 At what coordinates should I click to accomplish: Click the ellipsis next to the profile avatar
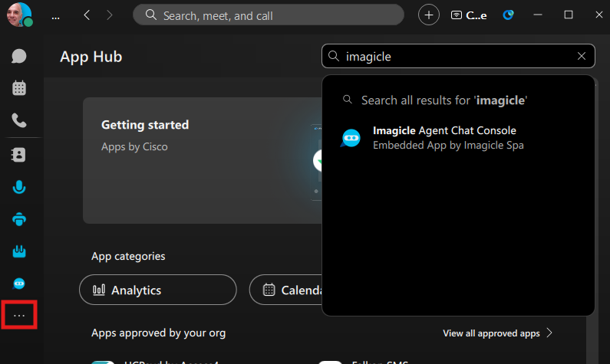[55, 15]
